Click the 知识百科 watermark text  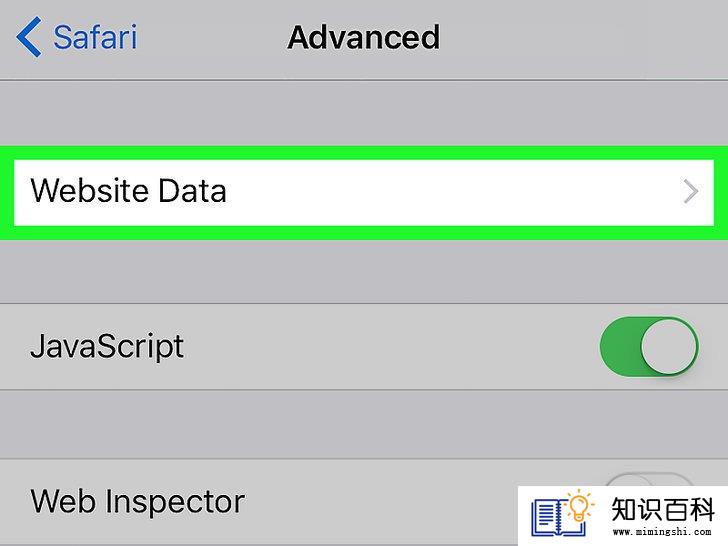click(x=663, y=509)
